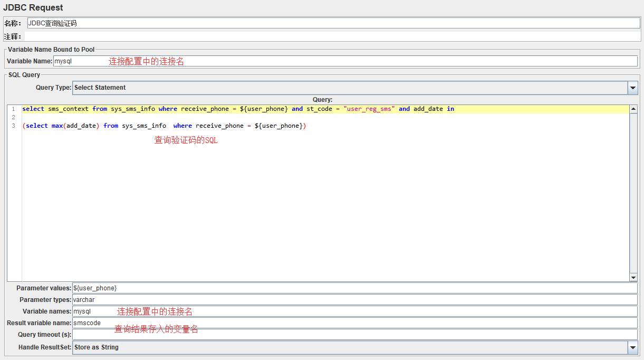This screenshot has height=360, width=644.
Task: Click line number 2 in editor gutter
Action: (x=13, y=117)
